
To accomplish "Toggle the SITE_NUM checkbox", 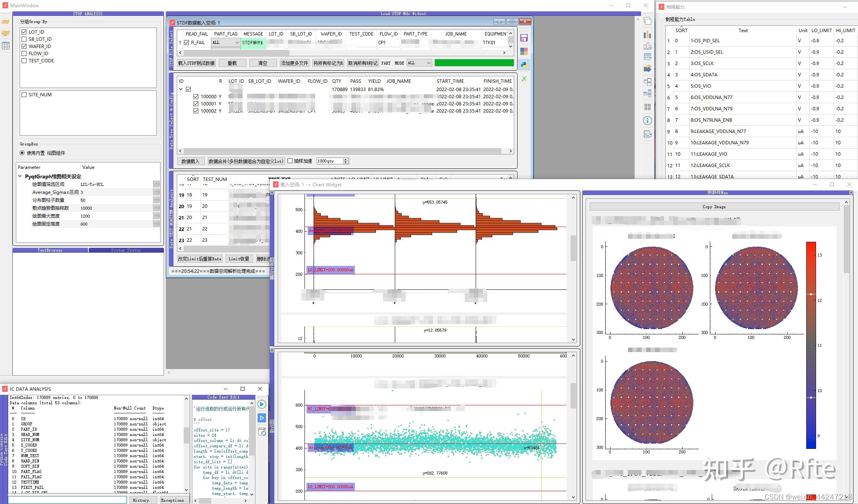I will pyautogui.click(x=24, y=94).
